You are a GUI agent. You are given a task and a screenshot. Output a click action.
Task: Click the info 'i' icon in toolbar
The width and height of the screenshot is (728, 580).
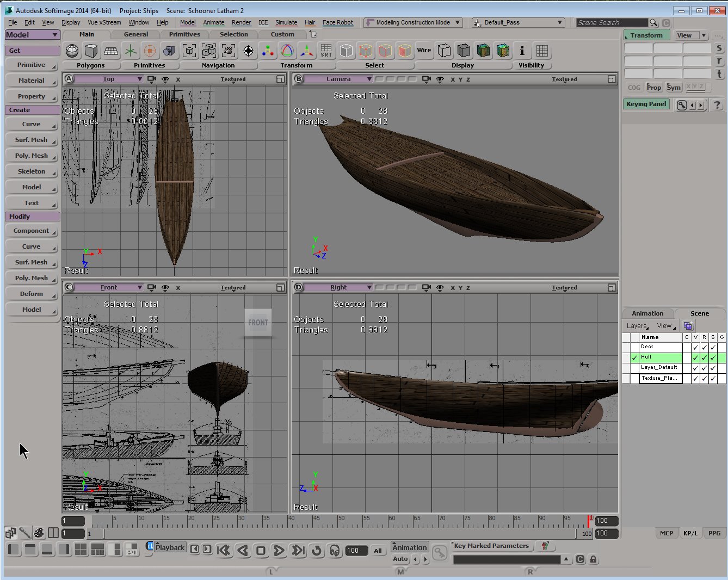point(522,51)
